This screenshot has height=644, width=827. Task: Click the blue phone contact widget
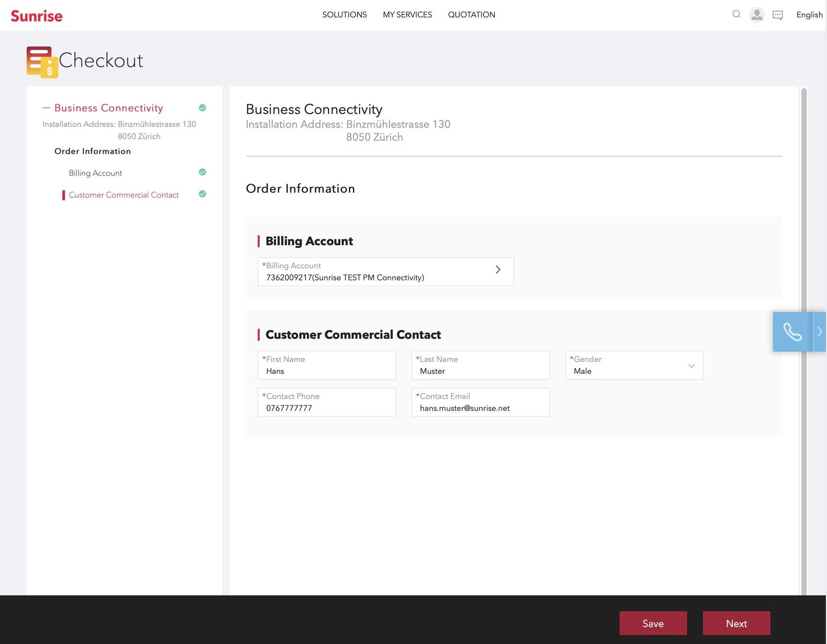pos(792,332)
